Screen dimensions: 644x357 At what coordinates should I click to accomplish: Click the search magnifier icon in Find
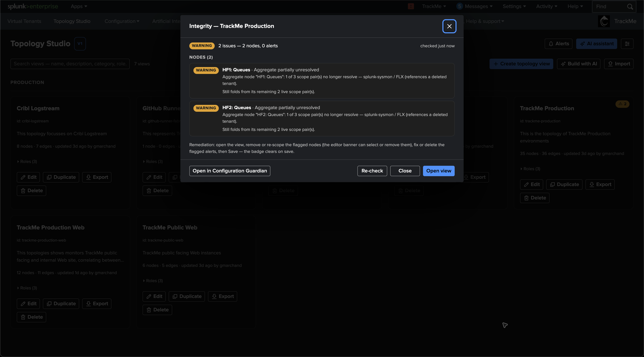630,7
